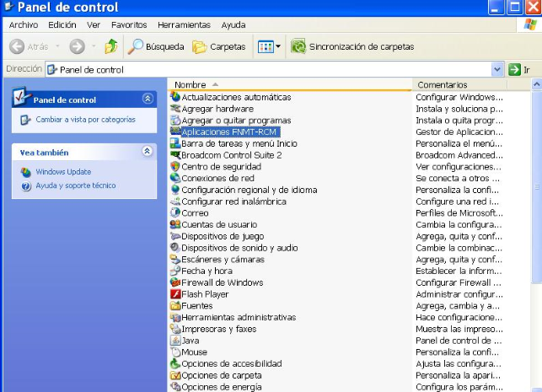Viewport: 542px width, 392px height.
Task: Select Opciones de accesibilidad icon
Action: pos(175,363)
